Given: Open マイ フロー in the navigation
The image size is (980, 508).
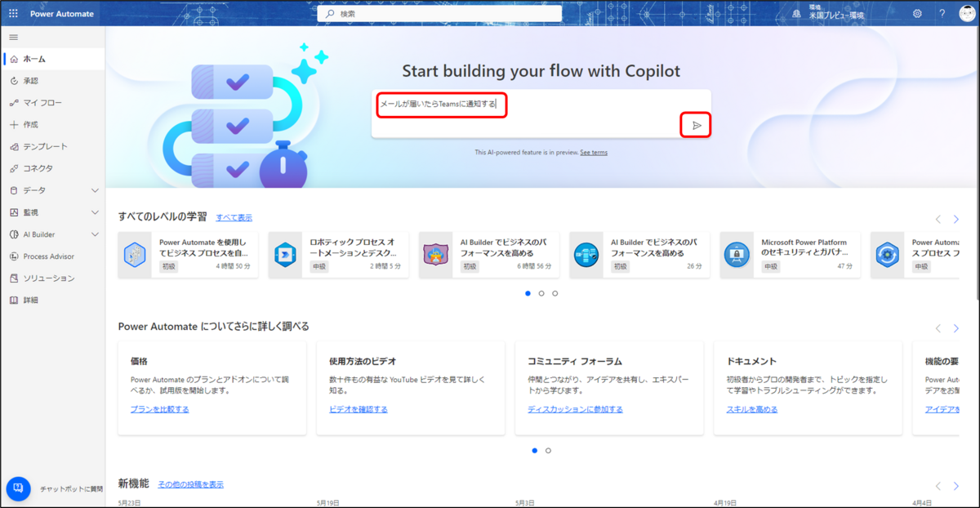Looking at the screenshot, I should pos(53,103).
